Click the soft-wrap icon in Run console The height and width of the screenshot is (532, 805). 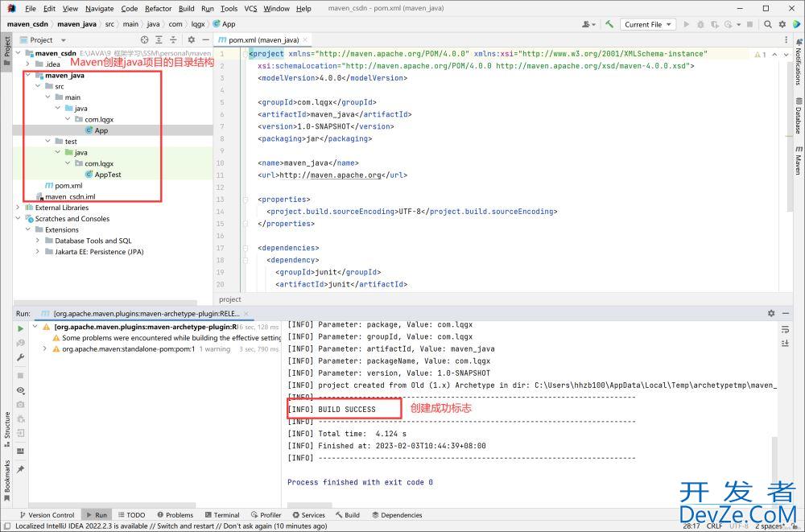[785, 329]
